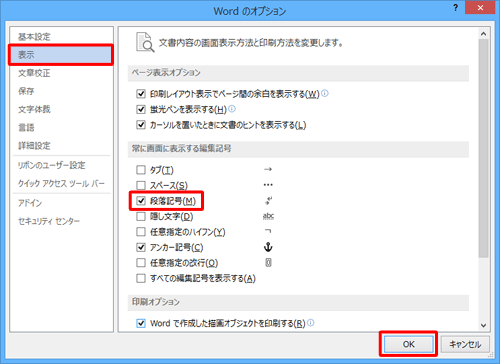Click 常に画面に表示する編集記号 section header
Image resolution: width=500 pixels, height=364 pixels.
[x=298, y=149]
